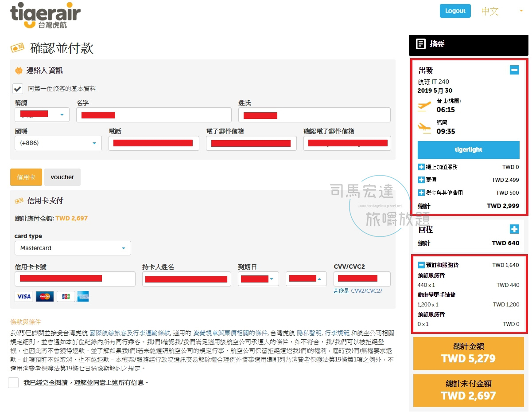Select the 信用卡 payment tab
Image resolution: width=532 pixels, height=412 pixels.
click(x=26, y=177)
